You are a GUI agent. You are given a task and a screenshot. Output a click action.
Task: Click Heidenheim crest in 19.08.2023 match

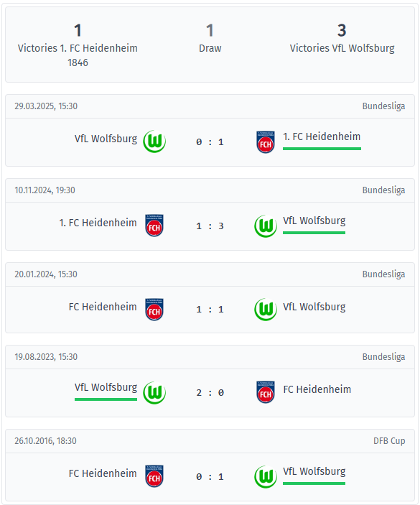click(x=266, y=392)
